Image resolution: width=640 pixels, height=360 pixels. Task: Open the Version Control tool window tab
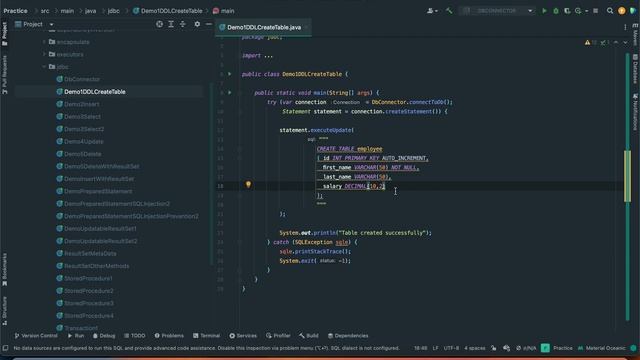[36, 336]
